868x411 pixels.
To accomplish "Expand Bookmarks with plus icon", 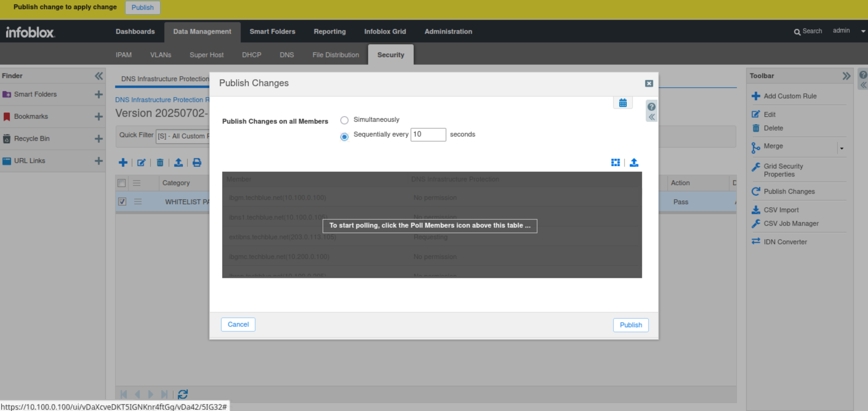I will pos(98,117).
